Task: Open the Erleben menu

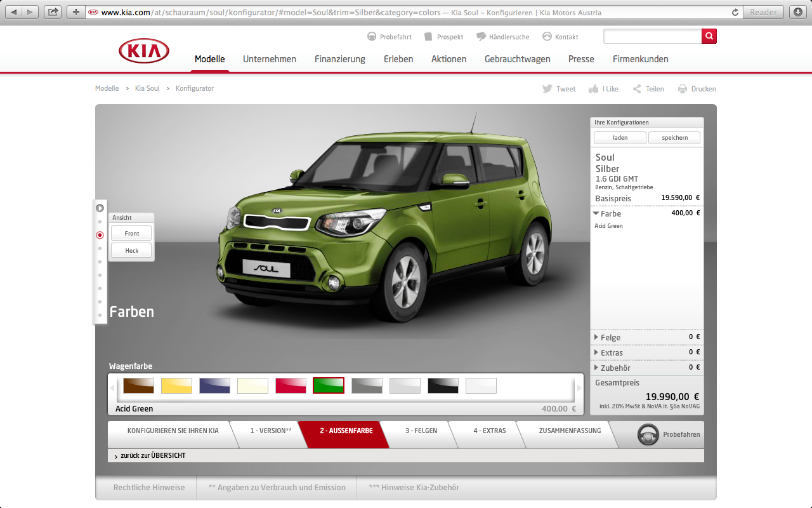Action: tap(398, 59)
